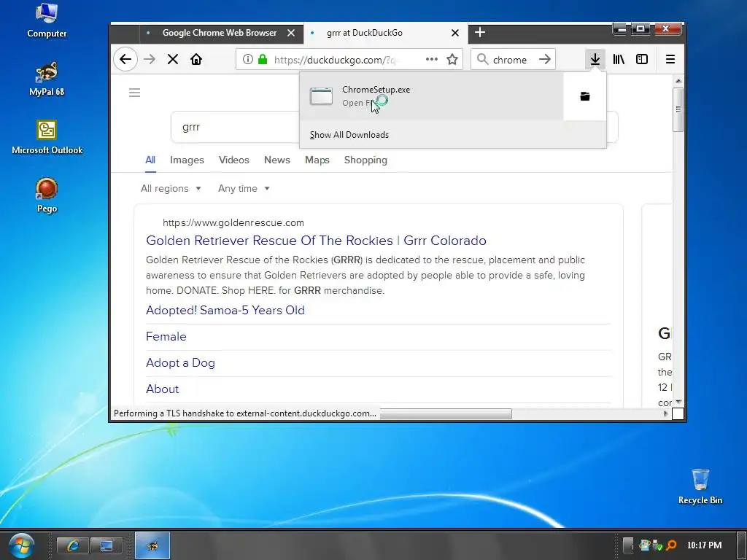Click the forward navigation arrow

tap(150, 60)
